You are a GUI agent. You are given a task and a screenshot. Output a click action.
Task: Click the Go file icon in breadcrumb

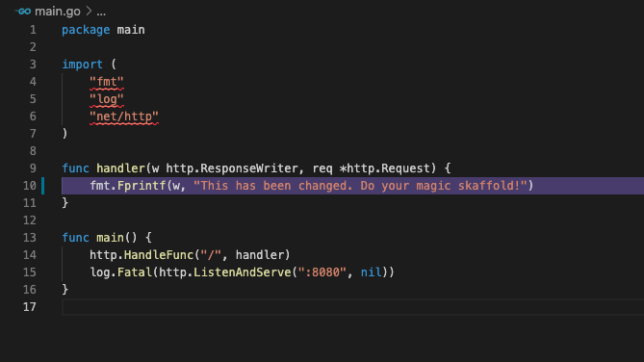(23, 12)
